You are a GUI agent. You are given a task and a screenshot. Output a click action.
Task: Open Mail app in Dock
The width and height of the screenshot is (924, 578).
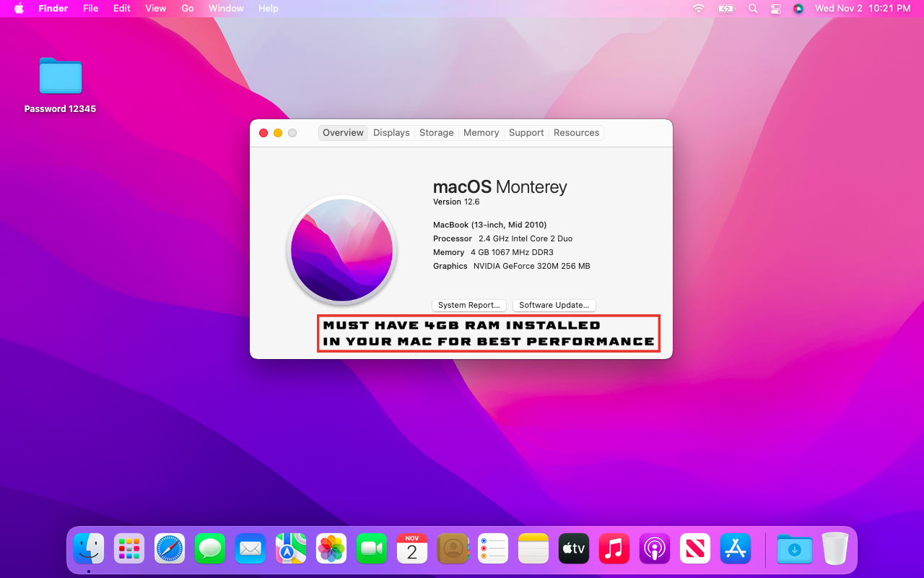[250, 549]
